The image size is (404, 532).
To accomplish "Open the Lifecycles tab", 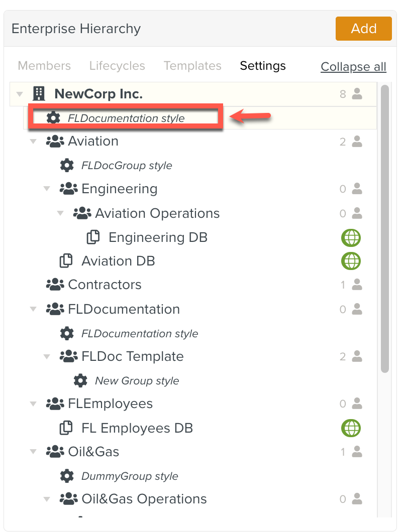I will tap(117, 66).
